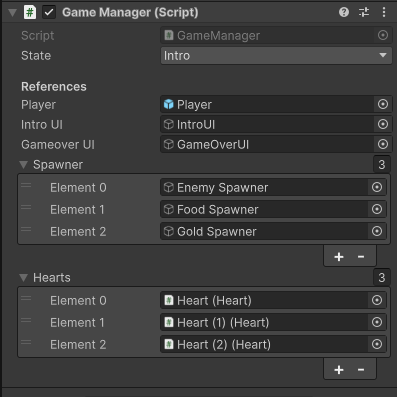Click the State property label
Viewport: 397px width, 397px height.
36,56
